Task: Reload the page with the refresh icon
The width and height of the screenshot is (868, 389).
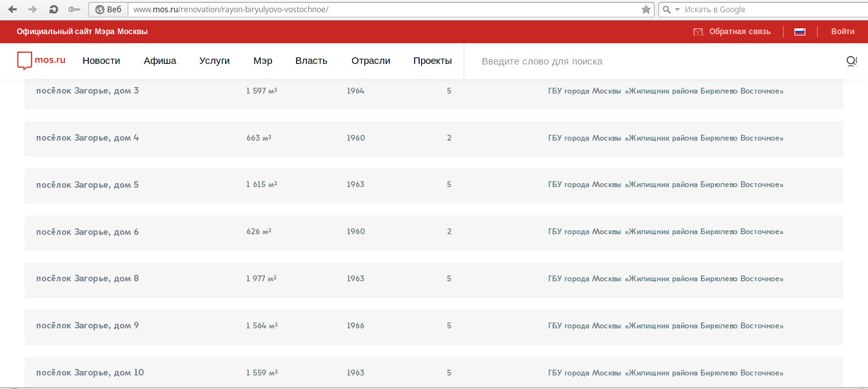Action: 54,10
